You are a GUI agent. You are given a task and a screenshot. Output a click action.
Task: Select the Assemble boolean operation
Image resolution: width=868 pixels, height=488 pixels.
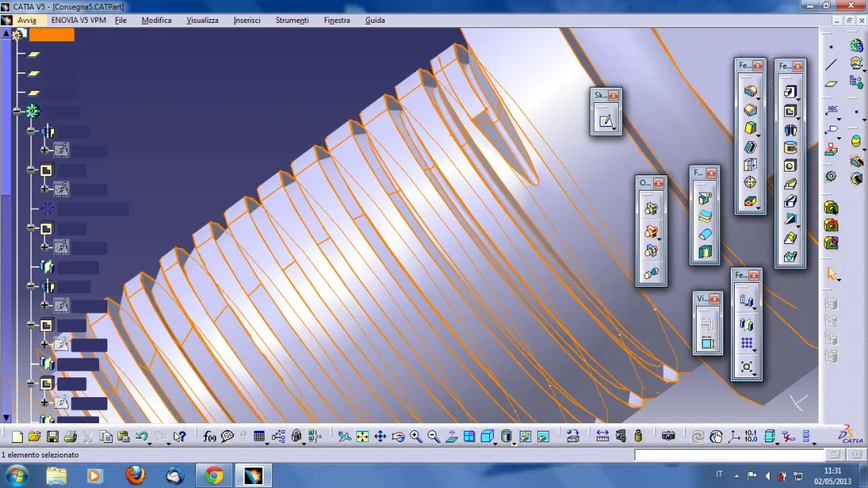tap(651, 208)
